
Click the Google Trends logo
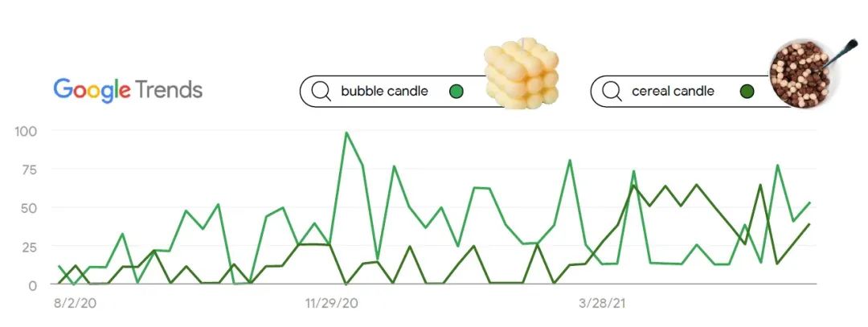tap(128, 89)
